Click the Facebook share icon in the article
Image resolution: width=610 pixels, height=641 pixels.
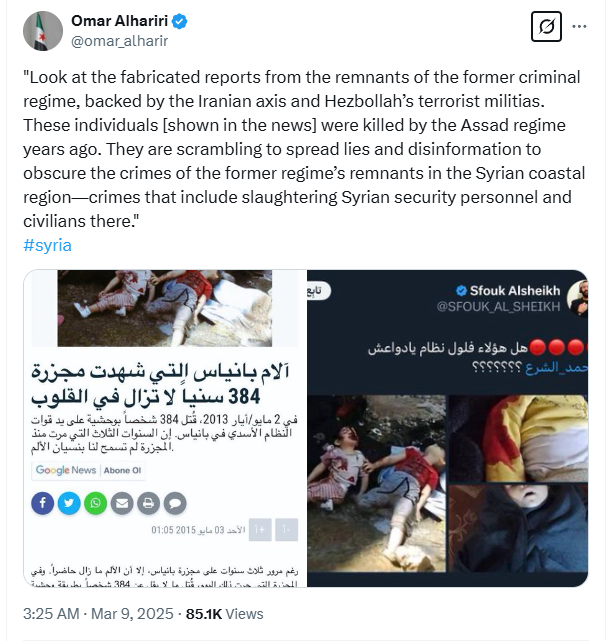pos(43,503)
